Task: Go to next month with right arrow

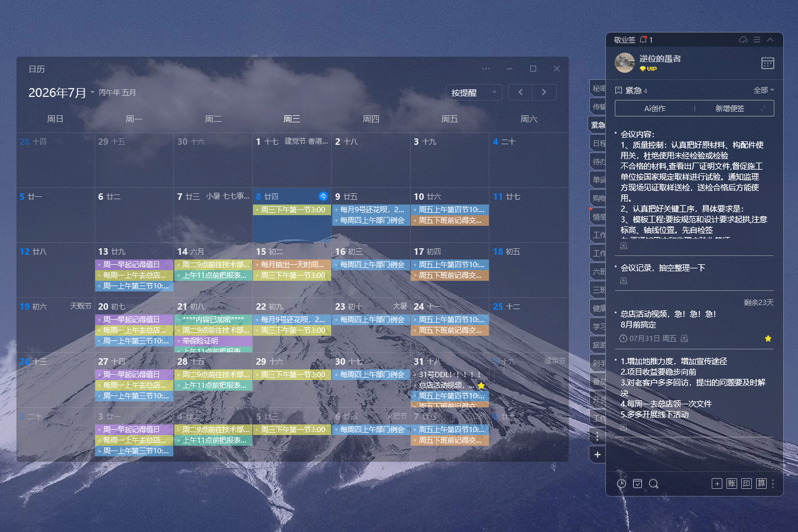Action: 544,92
